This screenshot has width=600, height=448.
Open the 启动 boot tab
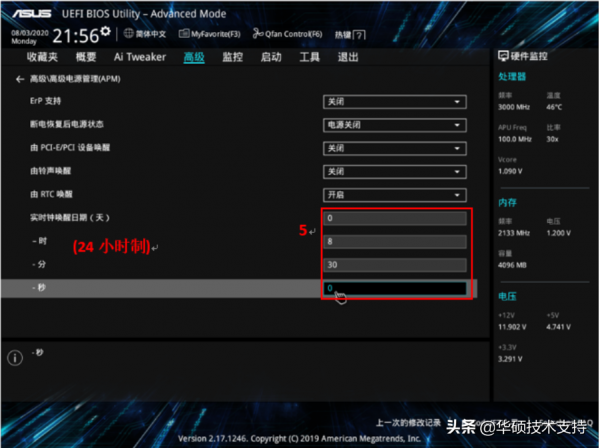[x=271, y=57]
